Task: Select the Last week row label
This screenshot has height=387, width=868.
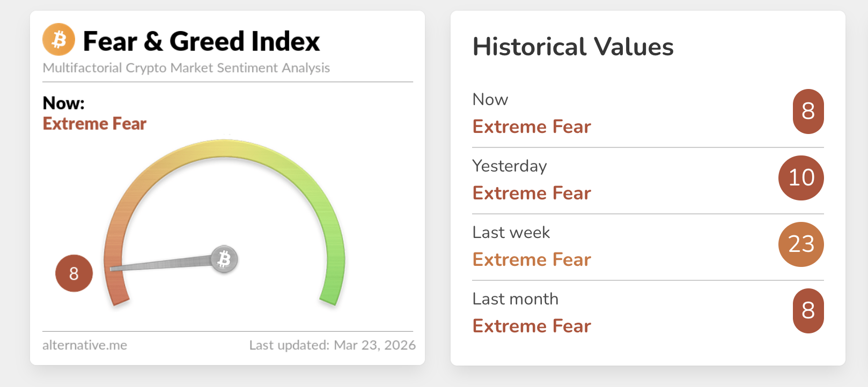Action: click(x=511, y=232)
